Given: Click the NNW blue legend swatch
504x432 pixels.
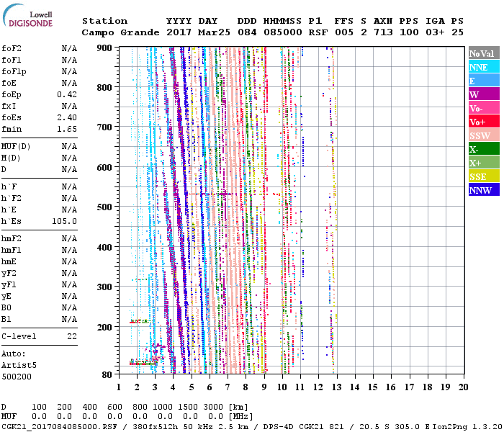Looking at the screenshot, I should 484,190.
